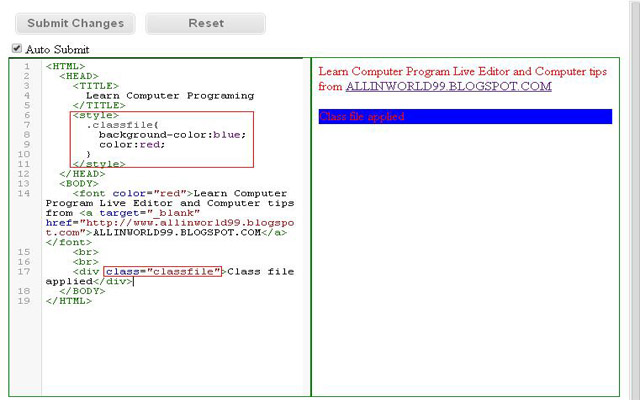This screenshot has height=400, width=640.
Task: Click the '<font color="red">' tag in code
Action: pos(133,193)
